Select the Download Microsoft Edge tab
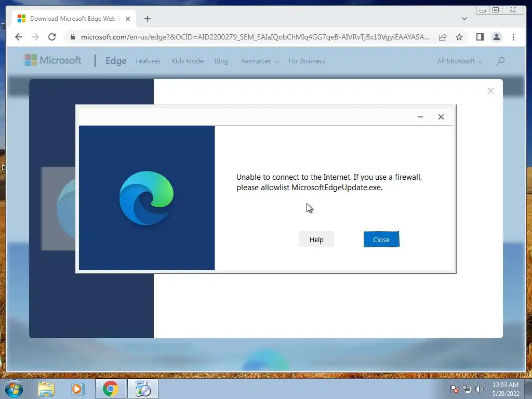532x399 pixels. coord(74,19)
